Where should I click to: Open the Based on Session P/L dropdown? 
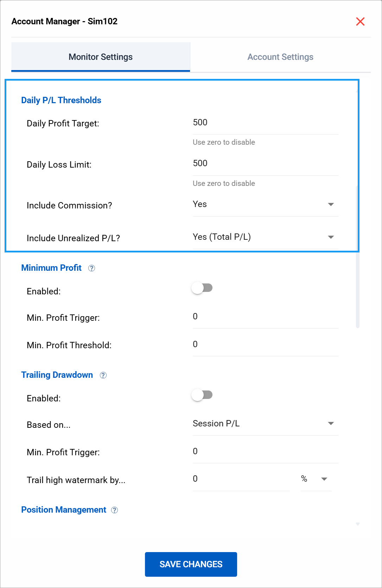[x=265, y=424]
